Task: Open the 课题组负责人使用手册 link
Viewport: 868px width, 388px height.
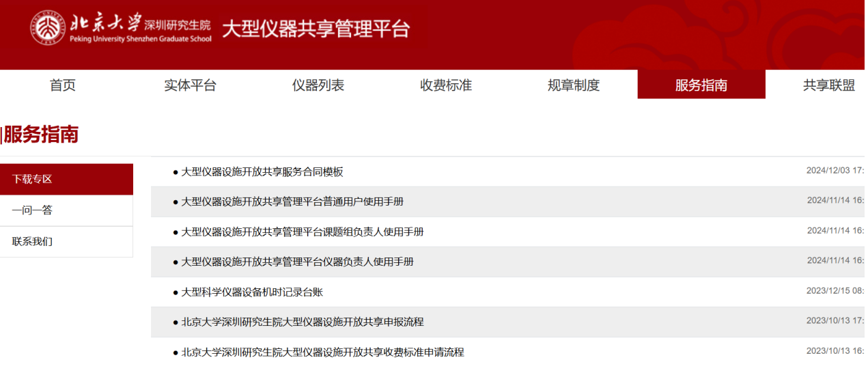Action: point(302,232)
